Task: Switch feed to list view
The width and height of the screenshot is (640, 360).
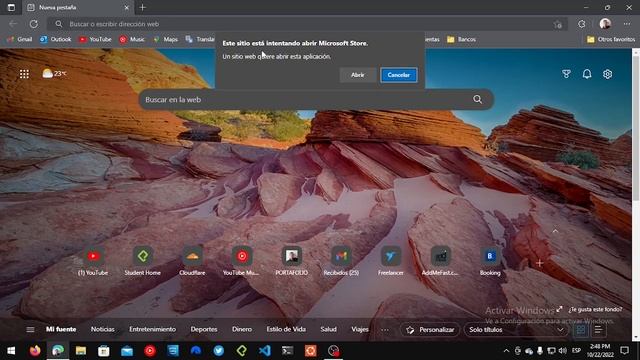Action: coord(598,329)
